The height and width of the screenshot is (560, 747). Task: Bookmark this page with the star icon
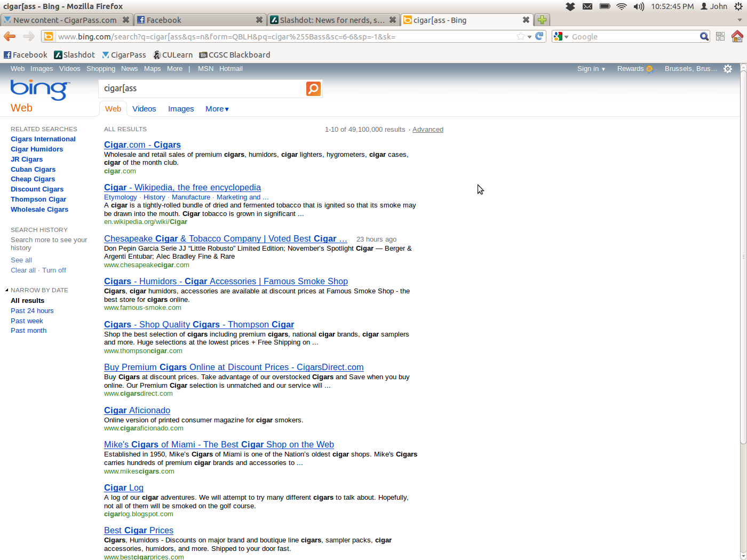[x=521, y=36]
